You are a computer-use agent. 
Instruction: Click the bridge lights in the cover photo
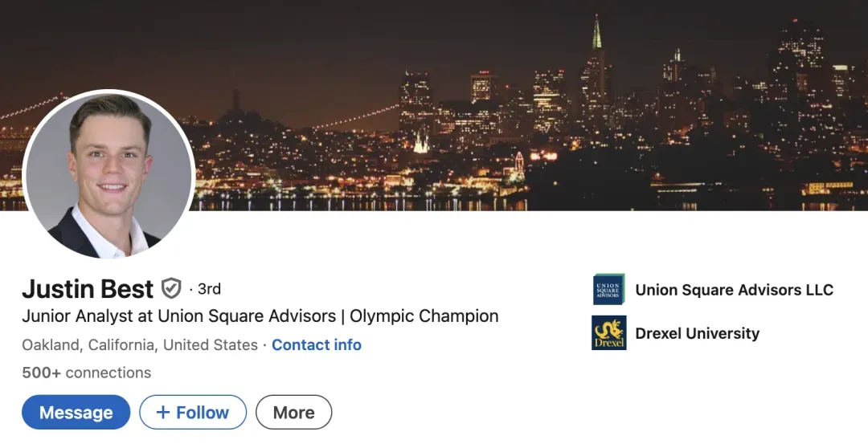pos(354,118)
